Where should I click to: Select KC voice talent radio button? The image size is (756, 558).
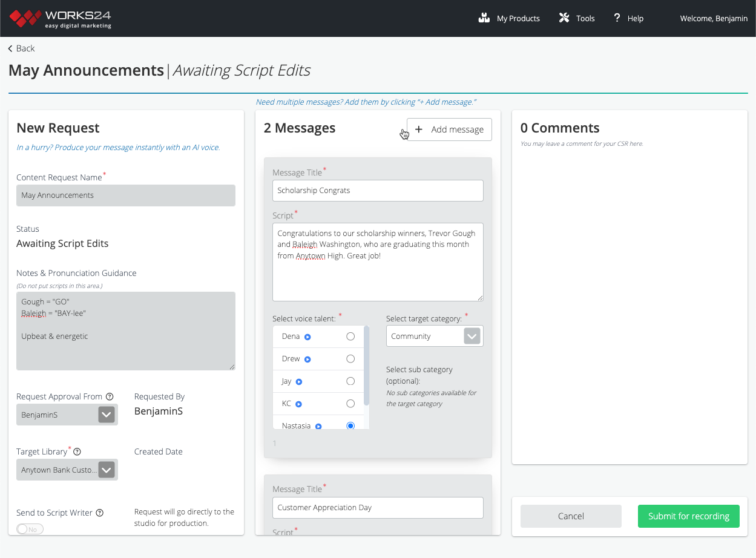pyautogui.click(x=350, y=404)
